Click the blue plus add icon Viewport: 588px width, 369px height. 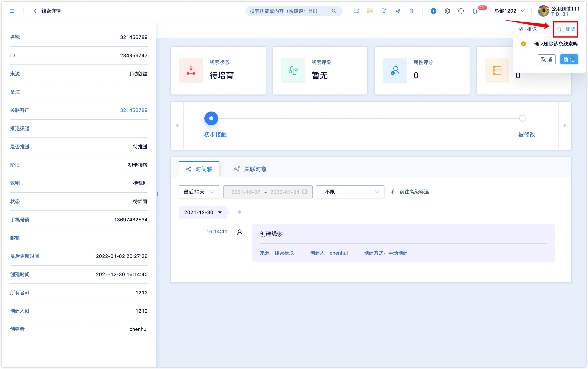pos(433,11)
